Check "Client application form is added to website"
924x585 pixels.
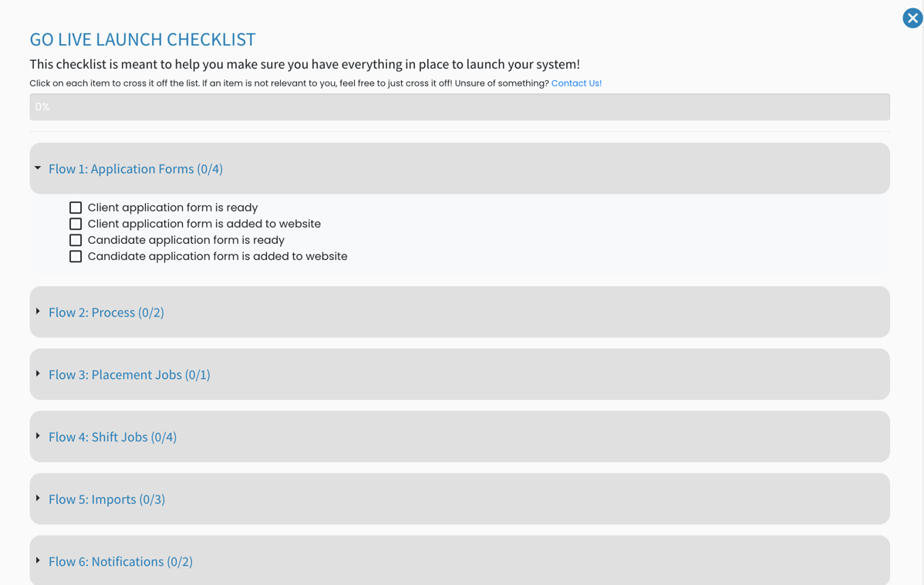pos(75,223)
